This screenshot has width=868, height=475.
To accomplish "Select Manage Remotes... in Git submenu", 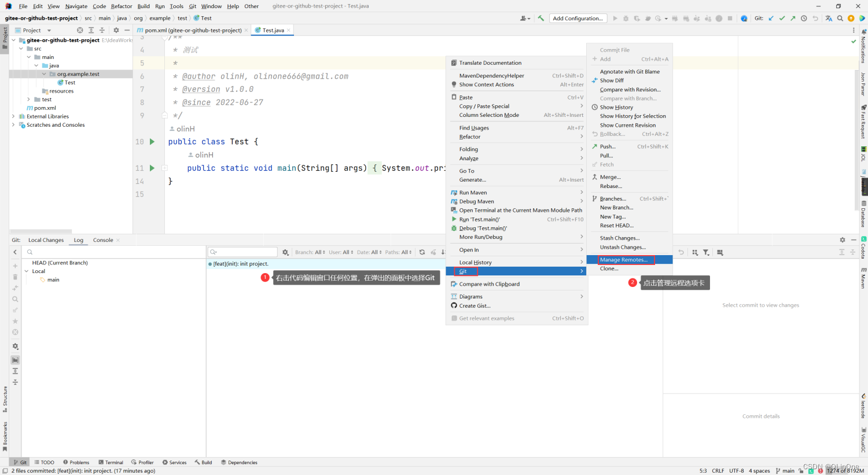I will coord(630,260).
